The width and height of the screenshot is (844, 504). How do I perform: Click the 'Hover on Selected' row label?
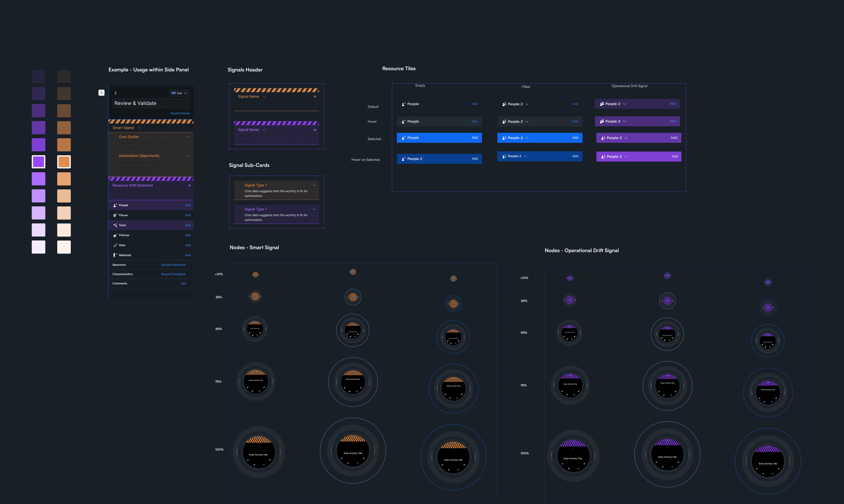pos(365,160)
